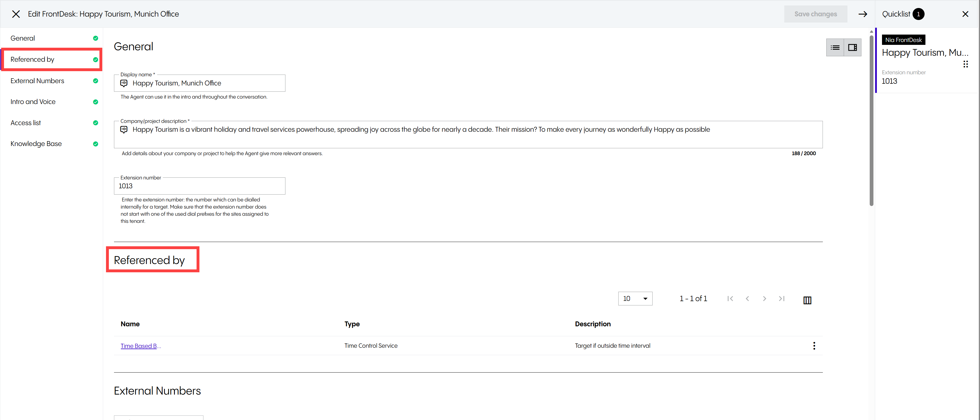Switch to side-panel layout view icon
This screenshot has width=980, height=420.
point(853,47)
